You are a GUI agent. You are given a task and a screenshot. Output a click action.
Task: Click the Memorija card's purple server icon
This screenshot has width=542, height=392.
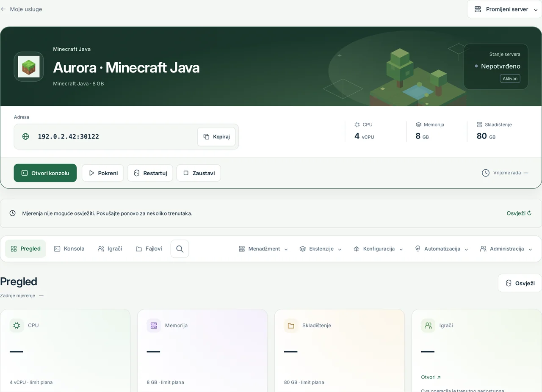[154, 326]
